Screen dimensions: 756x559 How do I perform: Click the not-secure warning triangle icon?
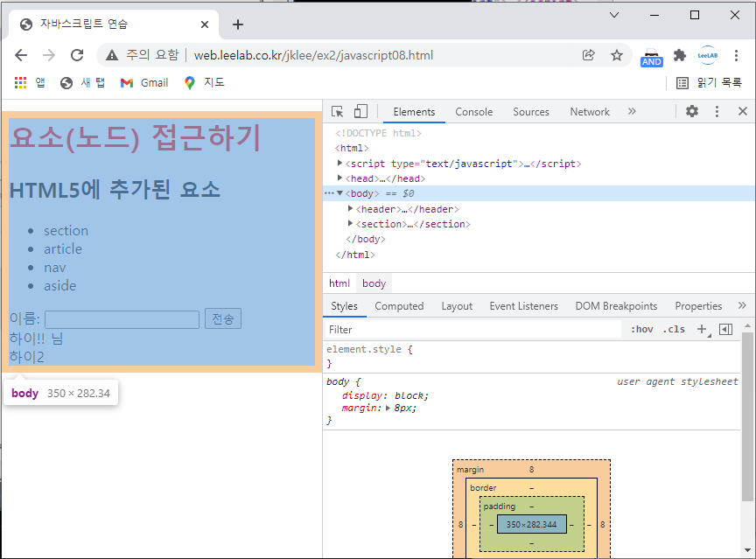click(x=112, y=55)
